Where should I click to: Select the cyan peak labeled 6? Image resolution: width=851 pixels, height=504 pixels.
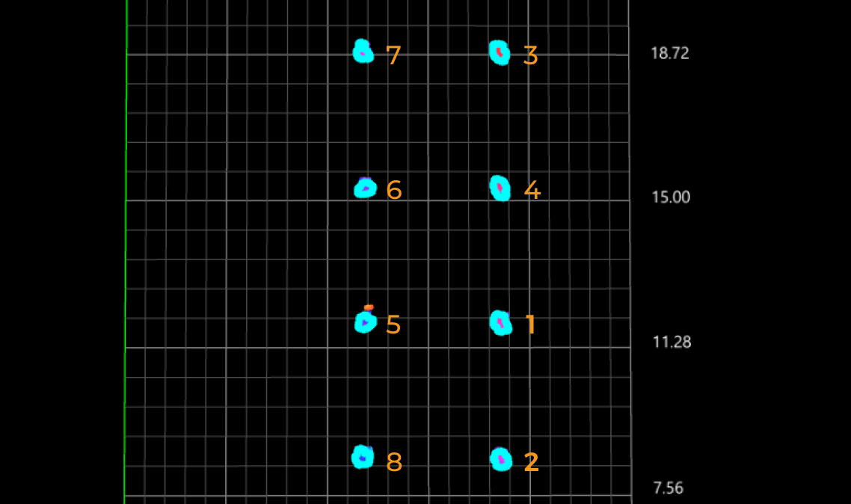click(364, 188)
